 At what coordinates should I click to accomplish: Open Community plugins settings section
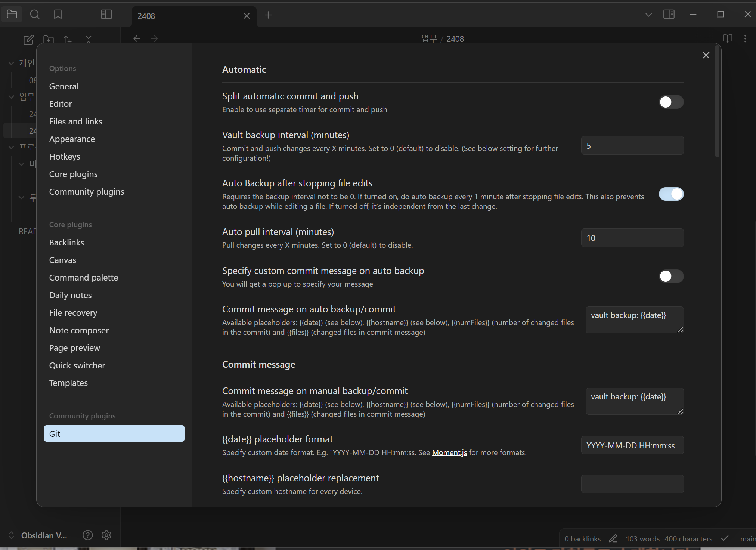click(x=87, y=192)
